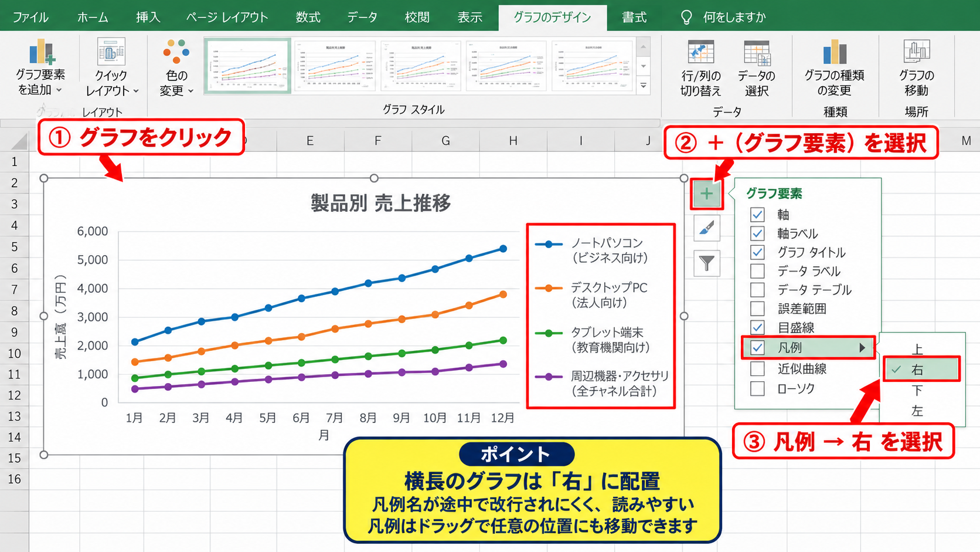The width and height of the screenshot is (980, 552).
Task: Open the グラフ要素を追加 ribbon icon
Action: tap(41, 52)
